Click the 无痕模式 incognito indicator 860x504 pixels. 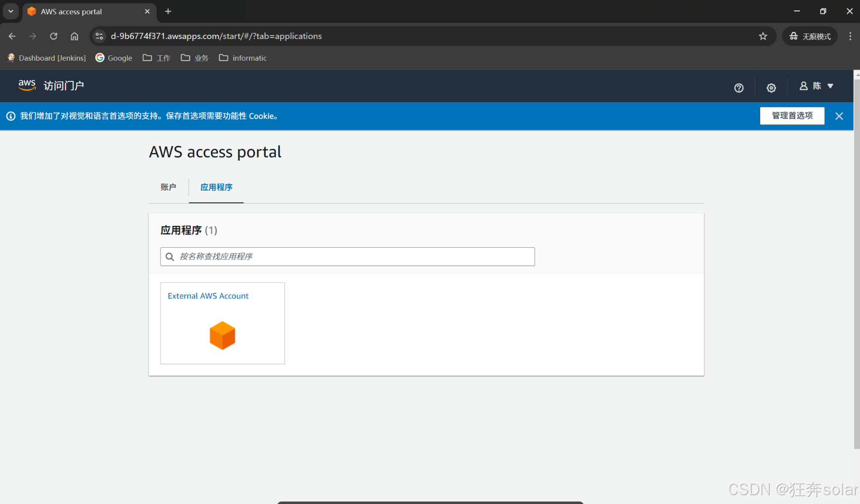pos(810,36)
